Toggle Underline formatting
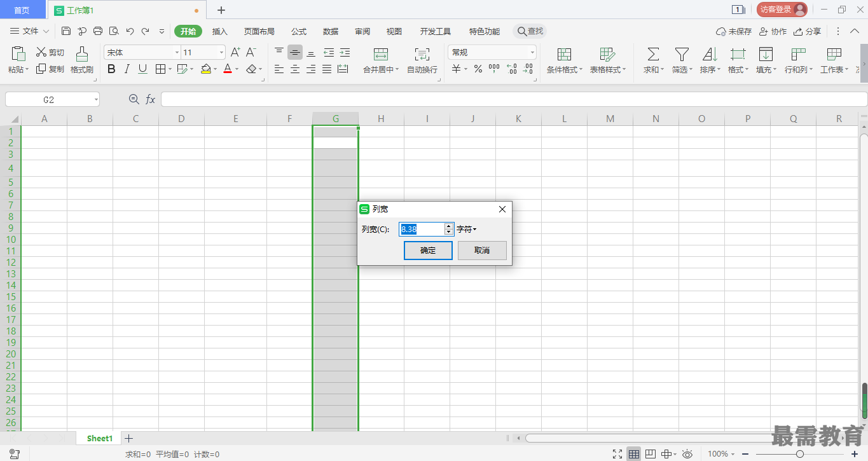Screen dimensions: 868x461 [x=142, y=69]
